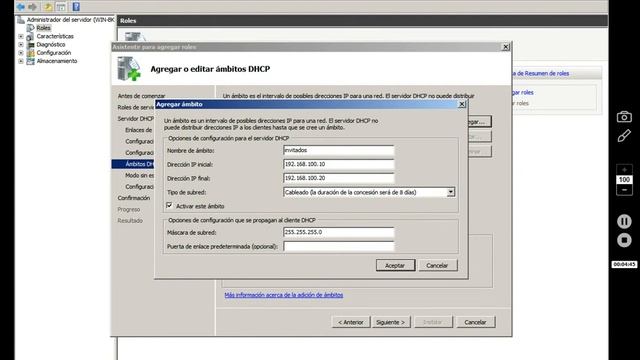This screenshot has width=640, height=360.
Task: Open Servidor DHCP wizard step
Action: (136, 119)
